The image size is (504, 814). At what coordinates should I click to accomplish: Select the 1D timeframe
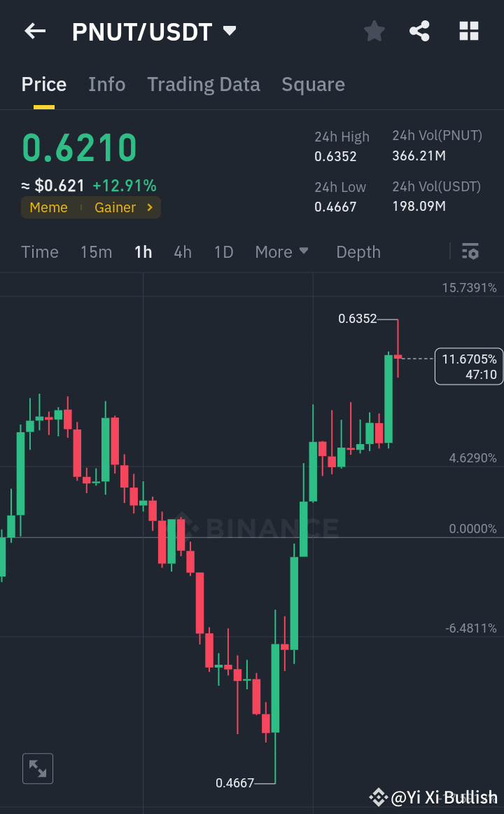point(223,251)
